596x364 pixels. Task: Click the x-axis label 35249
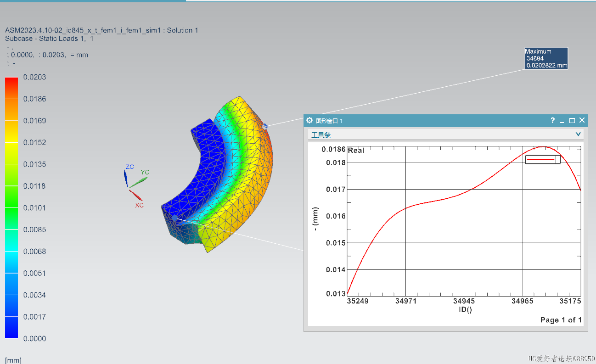point(358,302)
